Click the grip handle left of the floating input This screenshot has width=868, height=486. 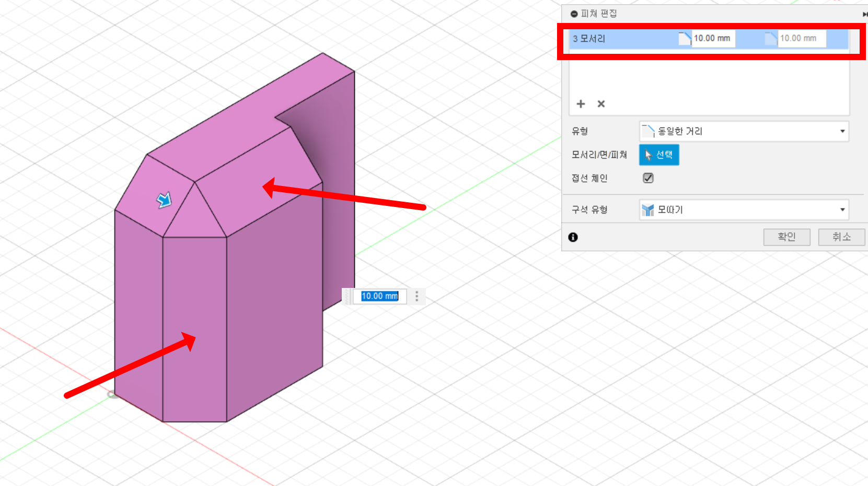(347, 296)
